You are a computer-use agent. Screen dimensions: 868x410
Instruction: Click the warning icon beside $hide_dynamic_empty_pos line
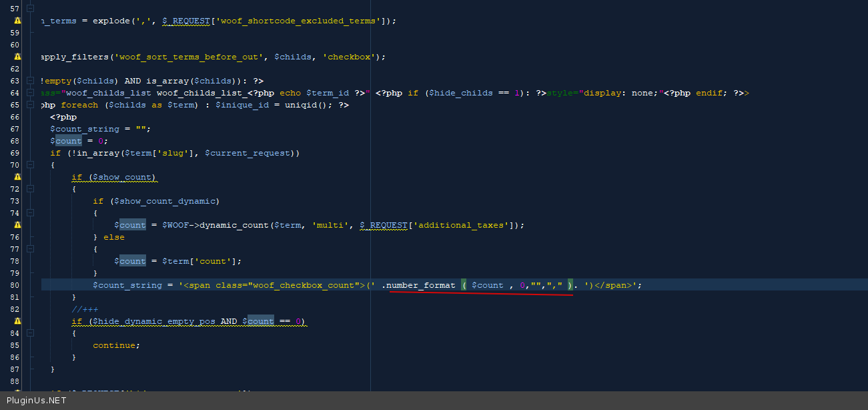point(17,321)
